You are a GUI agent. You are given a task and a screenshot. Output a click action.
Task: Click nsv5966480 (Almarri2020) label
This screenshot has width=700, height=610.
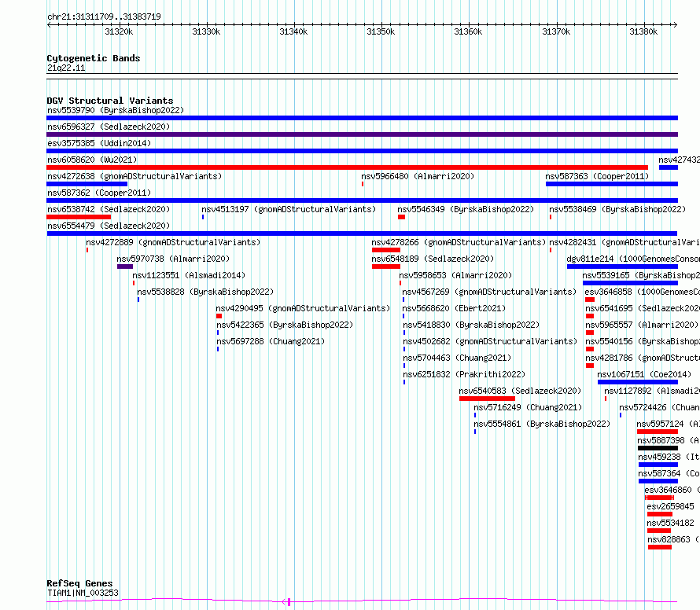(418, 176)
